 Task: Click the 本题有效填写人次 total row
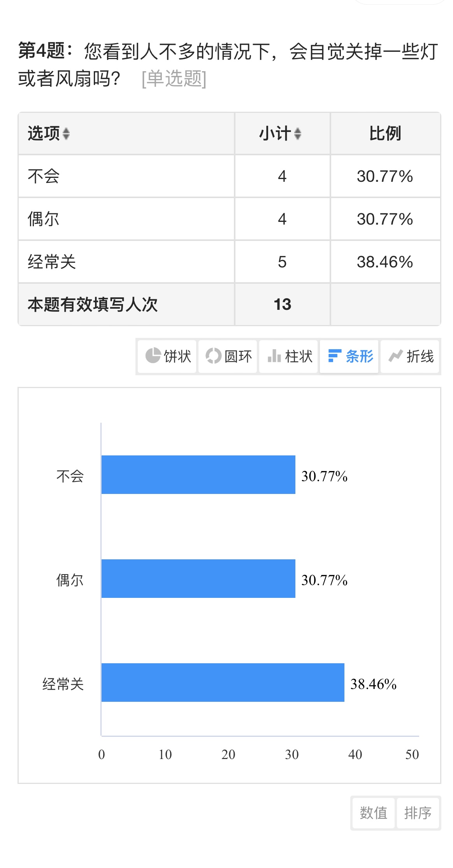pos(229,304)
